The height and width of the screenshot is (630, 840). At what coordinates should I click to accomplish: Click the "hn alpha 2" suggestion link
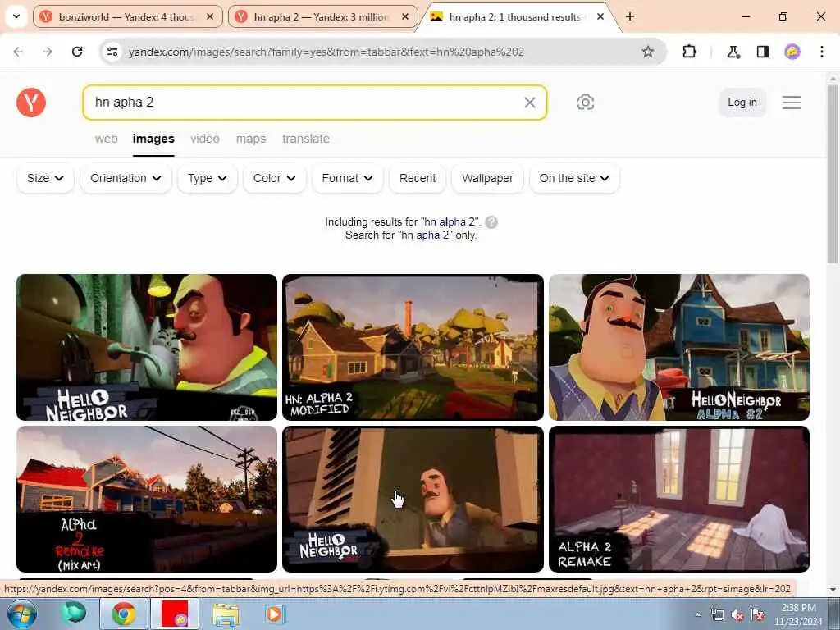(450, 221)
